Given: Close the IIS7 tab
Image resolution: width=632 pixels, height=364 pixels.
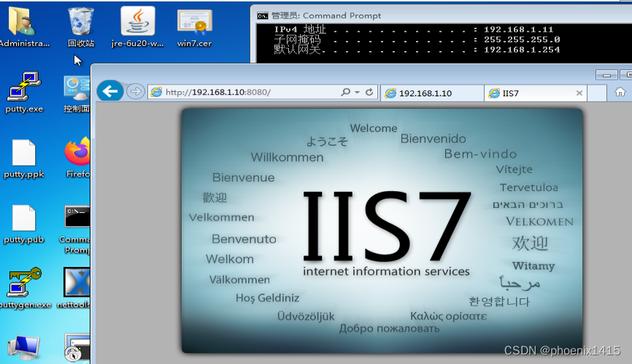Looking at the screenshot, I should click(x=579, y=93).
